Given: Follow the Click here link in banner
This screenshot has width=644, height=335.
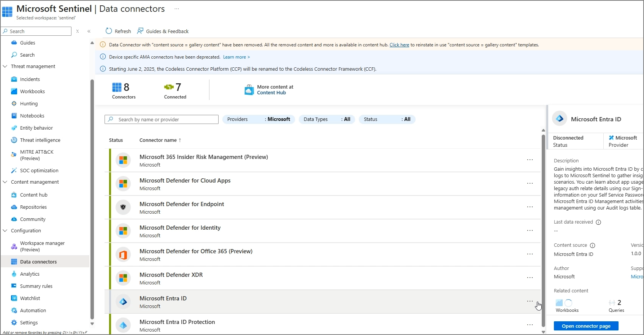Looking at the screenshot, I should coord(399,45).
